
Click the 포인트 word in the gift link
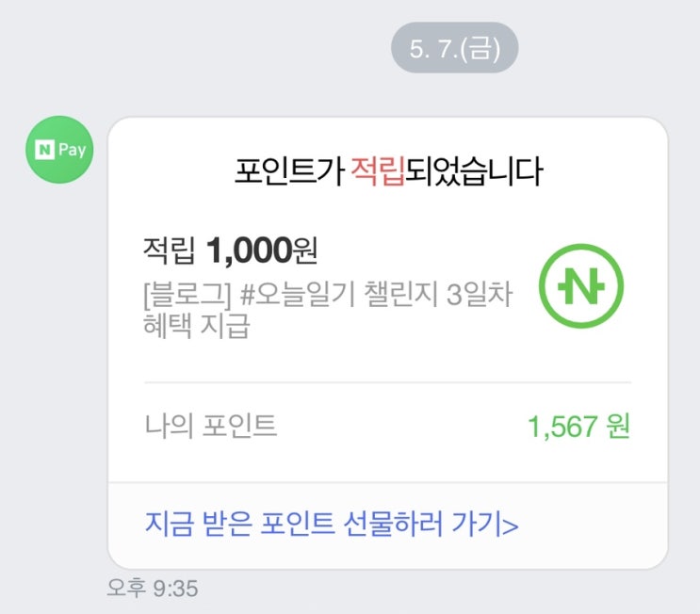pyautogui.click(x=299, y=525)
